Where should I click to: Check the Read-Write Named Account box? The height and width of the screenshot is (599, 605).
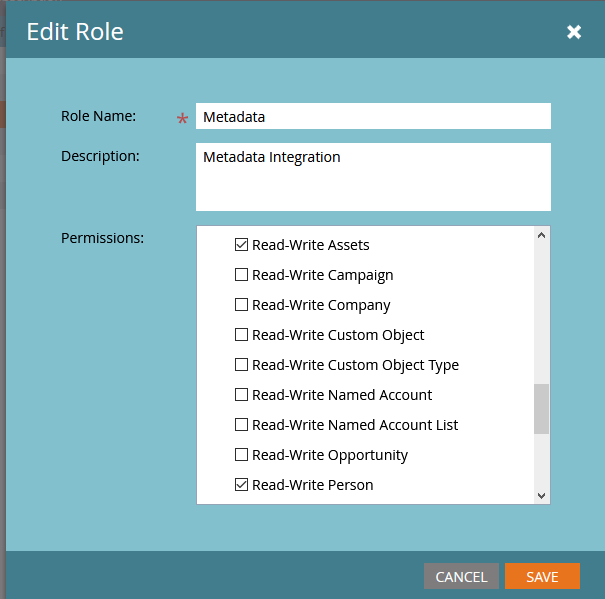pyautogui.click(x=241, y=395)
